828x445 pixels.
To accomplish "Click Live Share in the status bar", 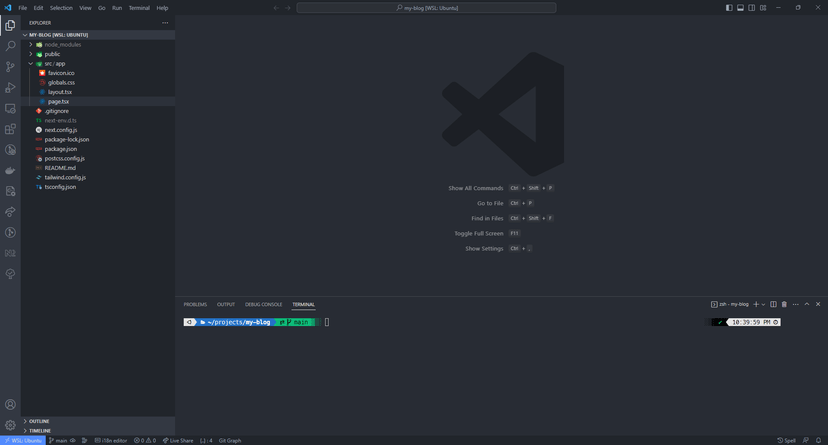I will coord(178,440).
